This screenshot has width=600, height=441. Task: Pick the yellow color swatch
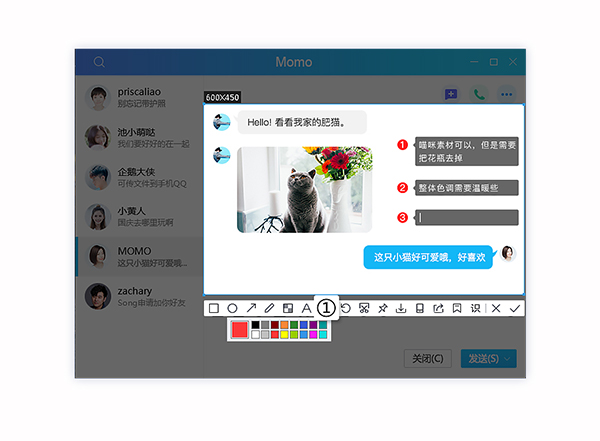284,335
